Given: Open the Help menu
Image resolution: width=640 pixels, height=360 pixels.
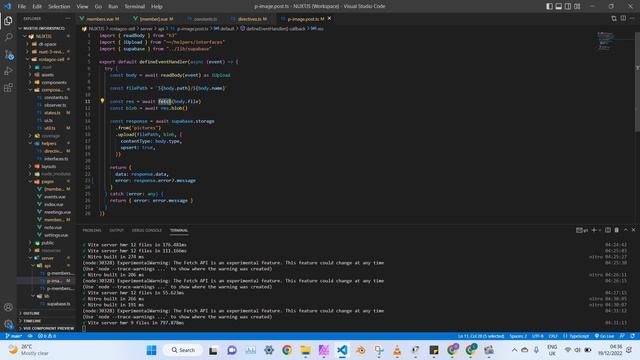Looking at the screenshot, I should tap(157, 7).
